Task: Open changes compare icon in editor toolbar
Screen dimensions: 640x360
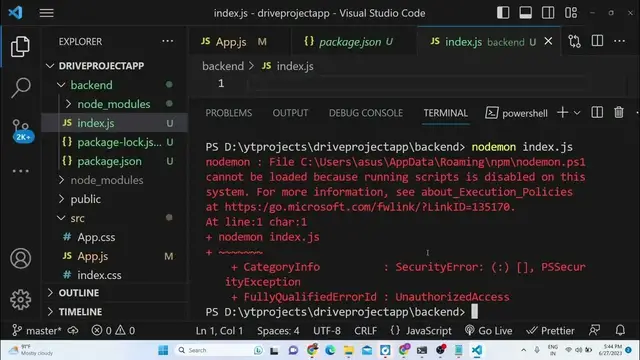Action: tap(574, 41)
